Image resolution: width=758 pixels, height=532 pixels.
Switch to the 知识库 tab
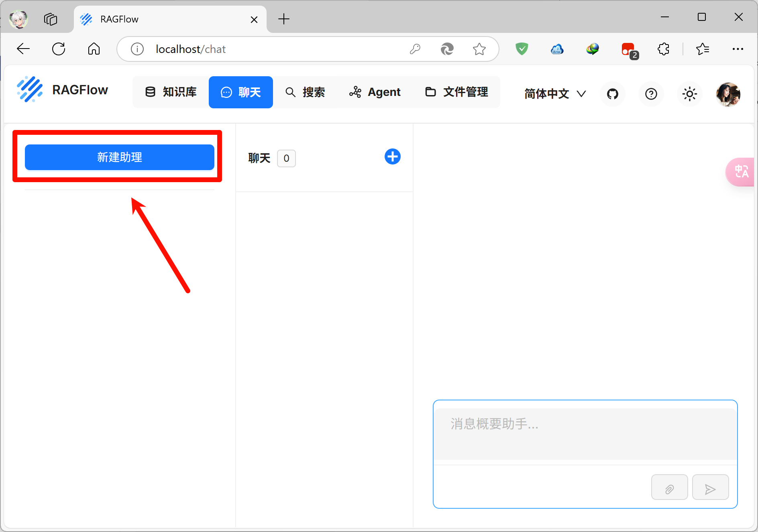tap(171, 92)
